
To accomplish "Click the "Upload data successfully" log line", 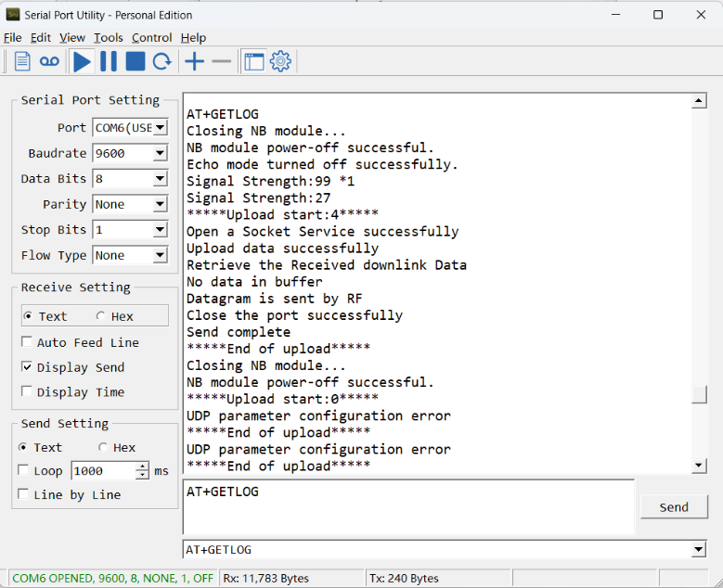I will [283, 249].
